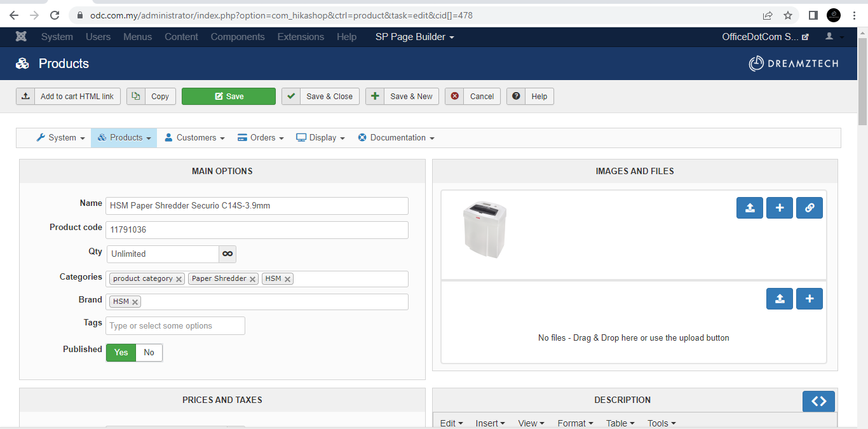Viewport: 868px width, 429px height.
Task: Click Add to cart HTML link button
Action: click(68, 96)
